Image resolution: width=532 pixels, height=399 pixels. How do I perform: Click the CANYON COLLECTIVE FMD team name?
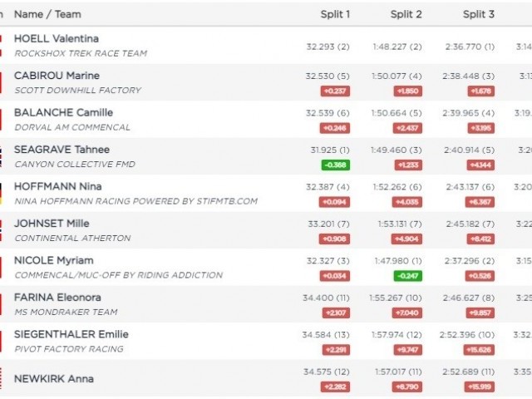tap(75, 165)
